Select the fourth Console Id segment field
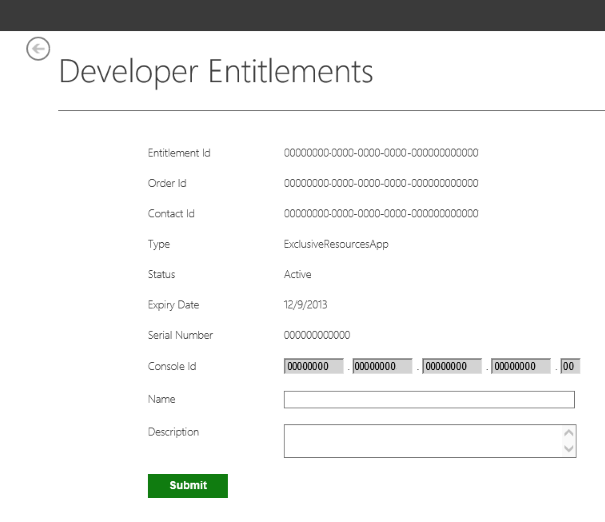The image size is (605, 522). point(521,366)
